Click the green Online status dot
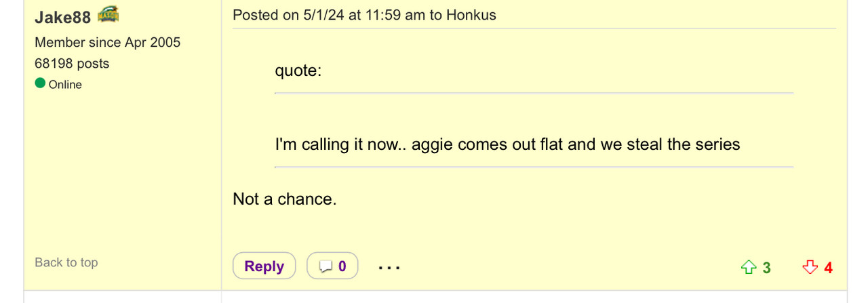The width and height of the screenshot is (868, 303). (x=40, y=84)
